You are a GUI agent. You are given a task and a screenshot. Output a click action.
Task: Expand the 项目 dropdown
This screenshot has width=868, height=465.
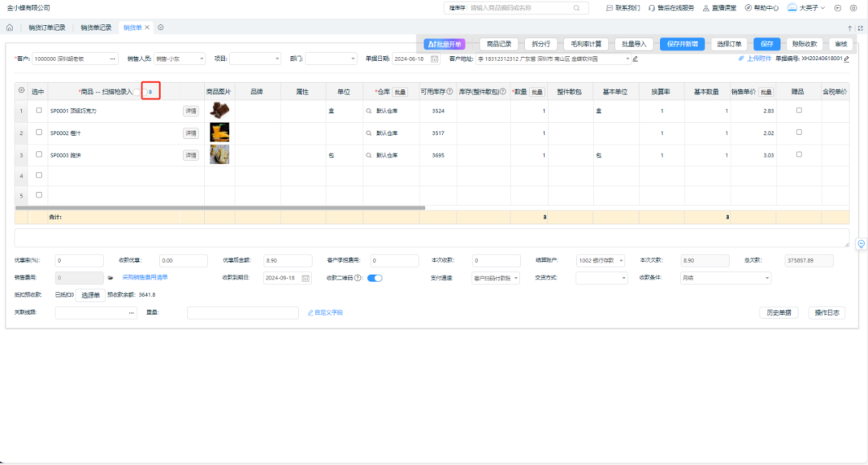point(276,59)
